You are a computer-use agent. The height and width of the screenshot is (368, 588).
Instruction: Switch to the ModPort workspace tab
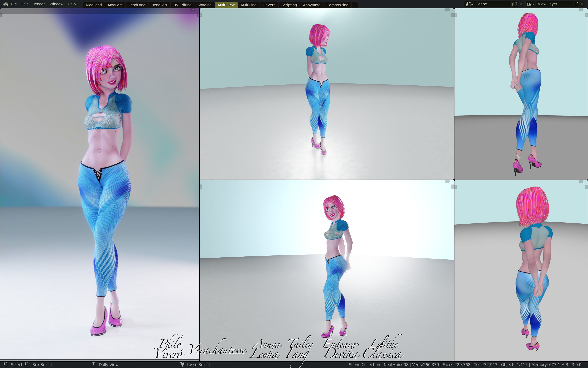(115, 5)
